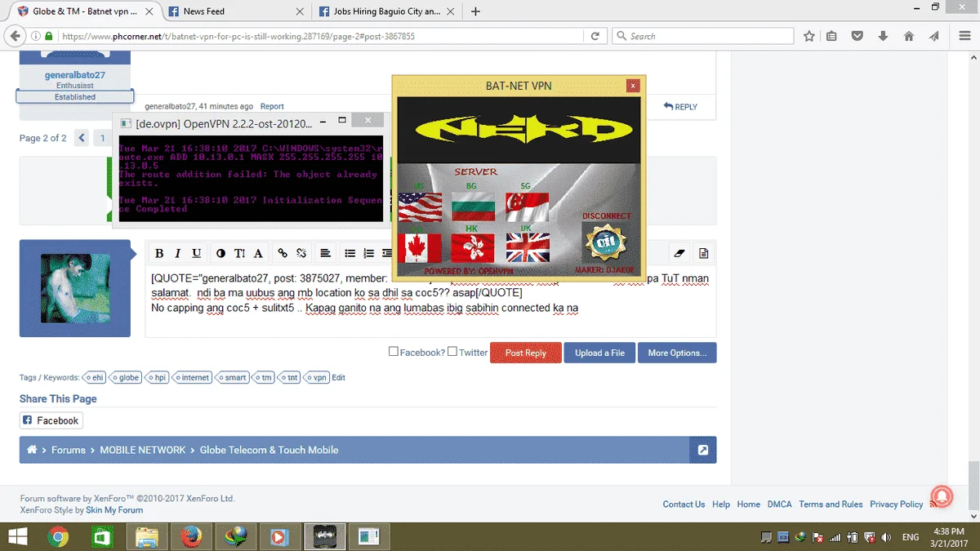Viewport: 980px width, 551px height.
Task: Open the 'smart' tag
Action: (x=234, y=378)
